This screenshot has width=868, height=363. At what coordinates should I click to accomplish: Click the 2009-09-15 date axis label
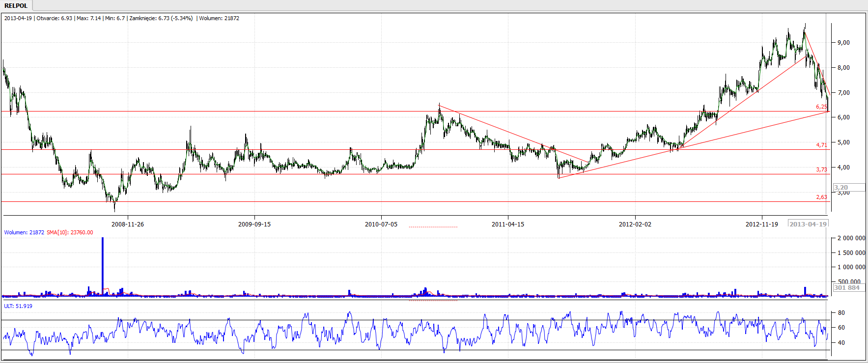(254, 224)
